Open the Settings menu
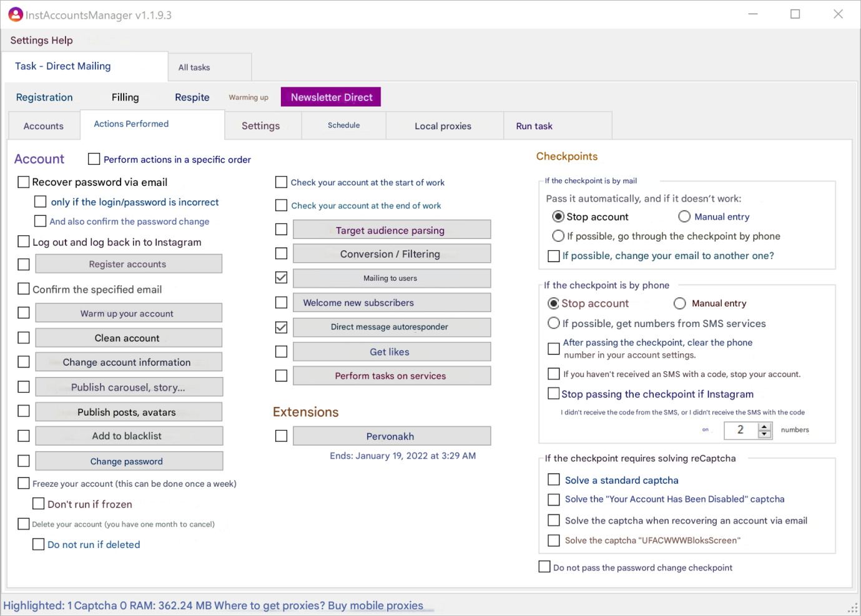 coord(29,41)
